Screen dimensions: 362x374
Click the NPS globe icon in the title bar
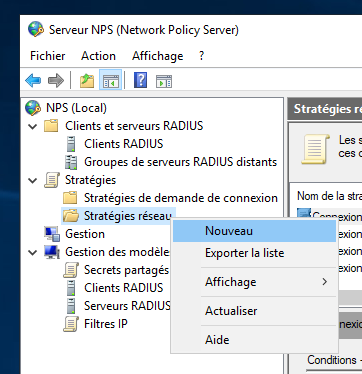pyautogui.click(x=36, y=30)
